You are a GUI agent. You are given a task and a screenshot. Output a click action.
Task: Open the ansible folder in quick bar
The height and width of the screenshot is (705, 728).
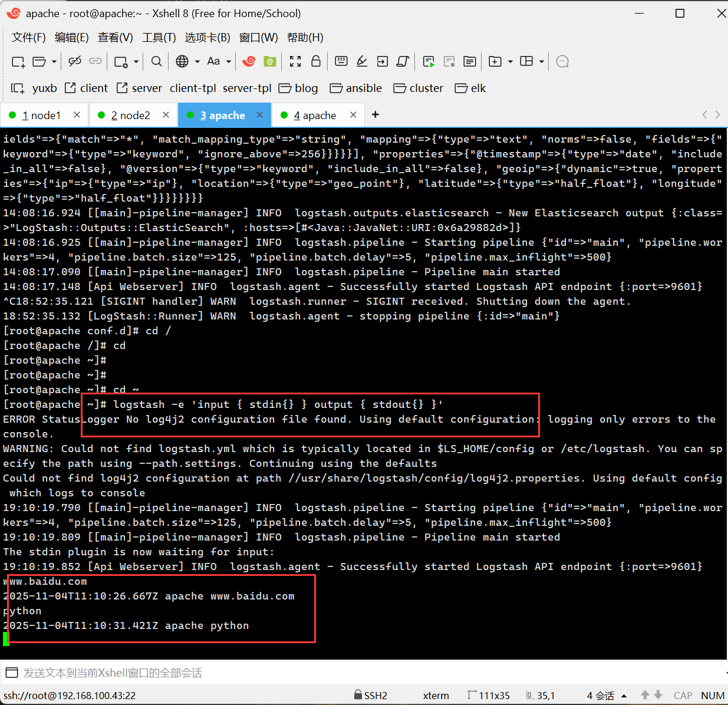[356, 88]
